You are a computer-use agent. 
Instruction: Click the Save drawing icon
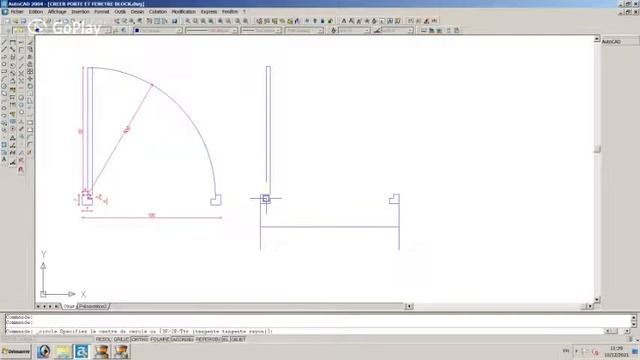pos(23,21)
